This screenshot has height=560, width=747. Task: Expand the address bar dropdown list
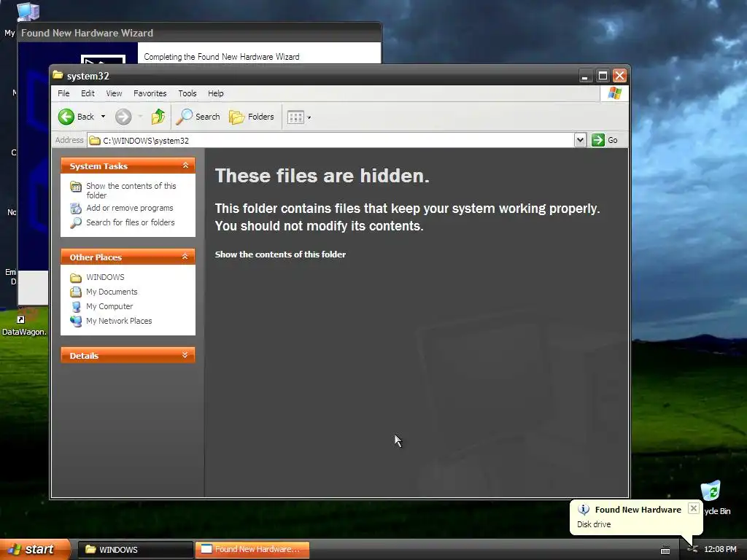point(580,140)
